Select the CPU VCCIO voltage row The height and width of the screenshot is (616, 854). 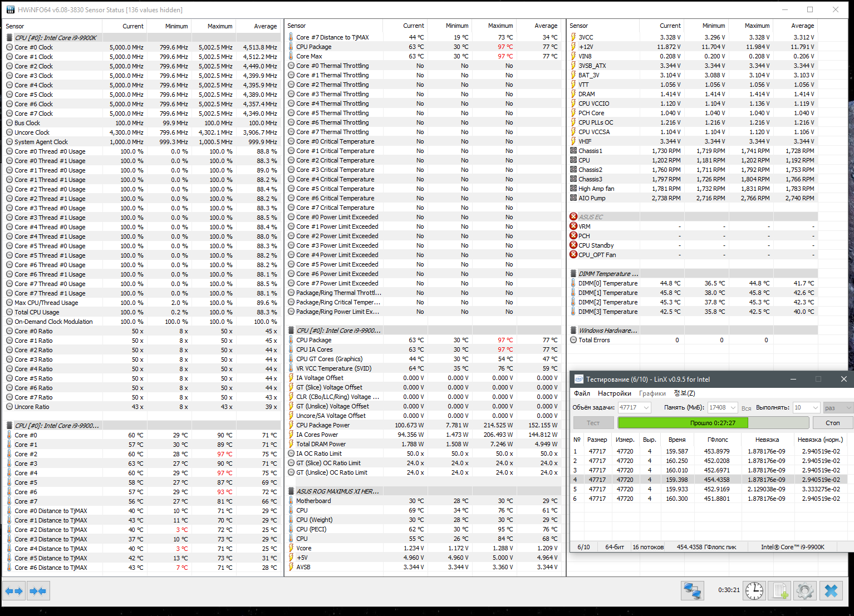pyautogui.click(x=693, y=104)
